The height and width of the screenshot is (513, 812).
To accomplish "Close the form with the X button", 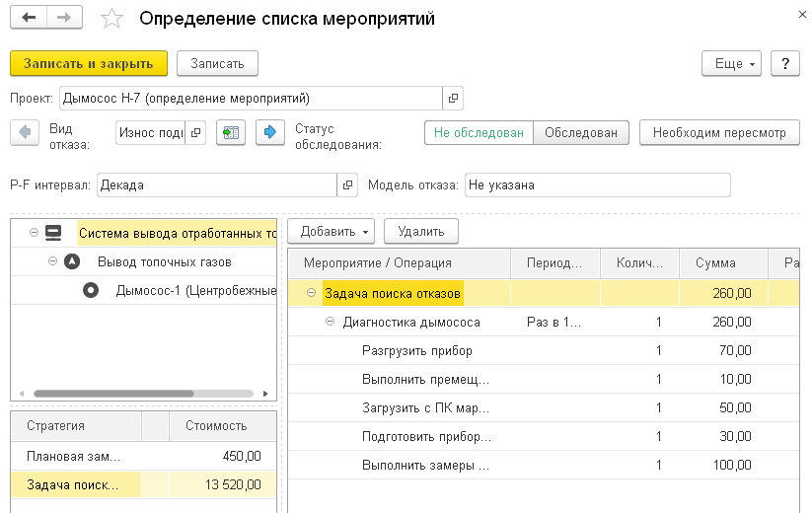I will (802, 15).
